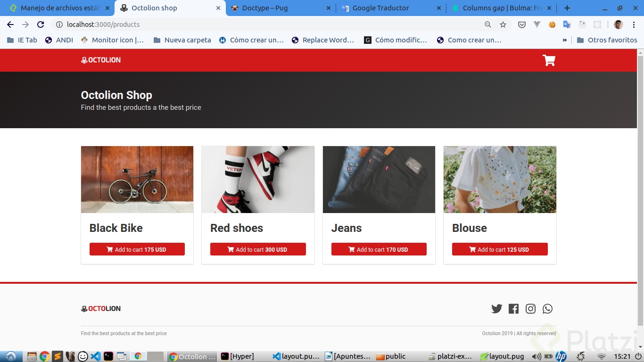Viewport: 644px width, 362px height.
Task: Open the browser menu with the three dots
Action: tap(634, 25)
